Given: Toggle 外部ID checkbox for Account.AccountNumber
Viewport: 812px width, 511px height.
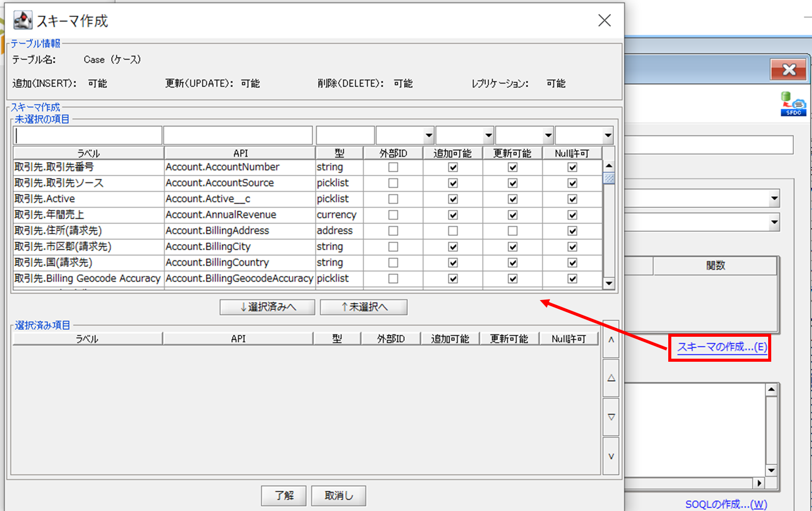Looking at the screenshot, I should pyautogui.click(x=393, y=167).
